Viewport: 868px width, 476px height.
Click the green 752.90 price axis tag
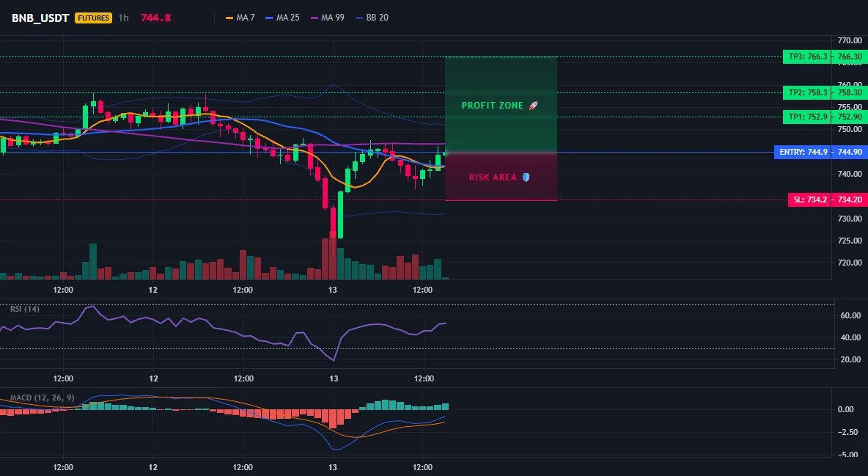tap(849, 117)
